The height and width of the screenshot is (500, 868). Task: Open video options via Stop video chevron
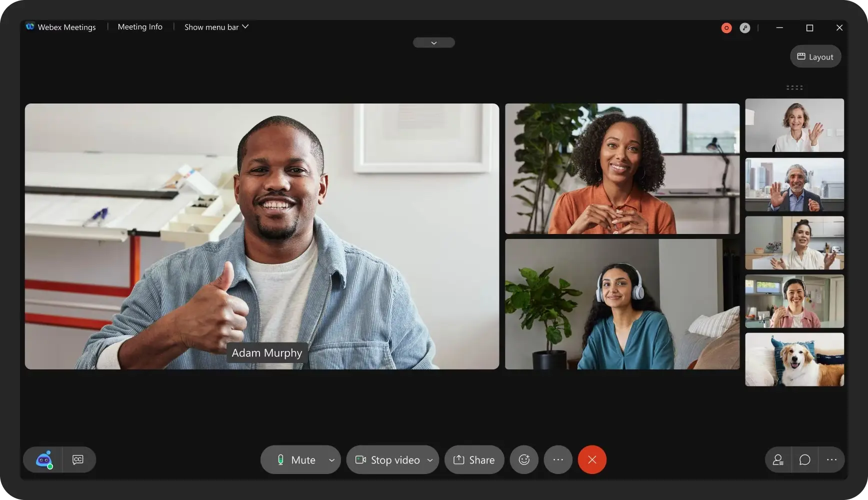[x=430, y=459]
